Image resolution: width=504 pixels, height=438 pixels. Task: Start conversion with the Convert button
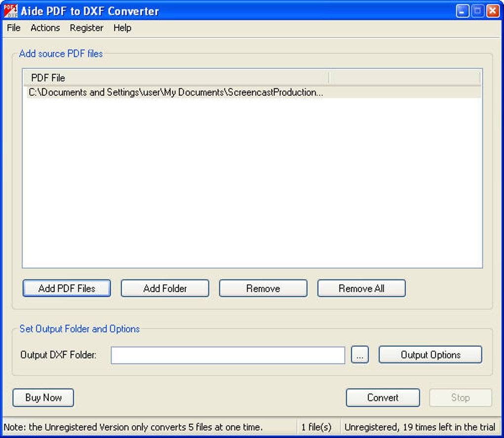(x=383, y=398)
